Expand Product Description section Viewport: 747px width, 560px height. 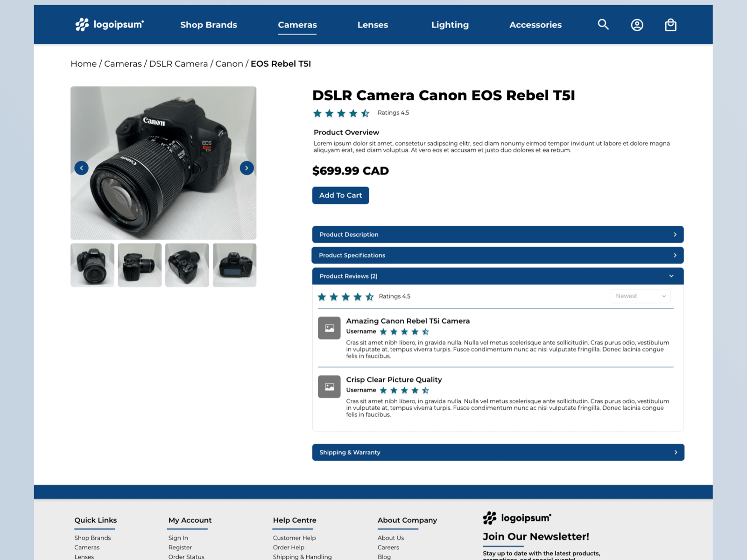pos(498,234)
